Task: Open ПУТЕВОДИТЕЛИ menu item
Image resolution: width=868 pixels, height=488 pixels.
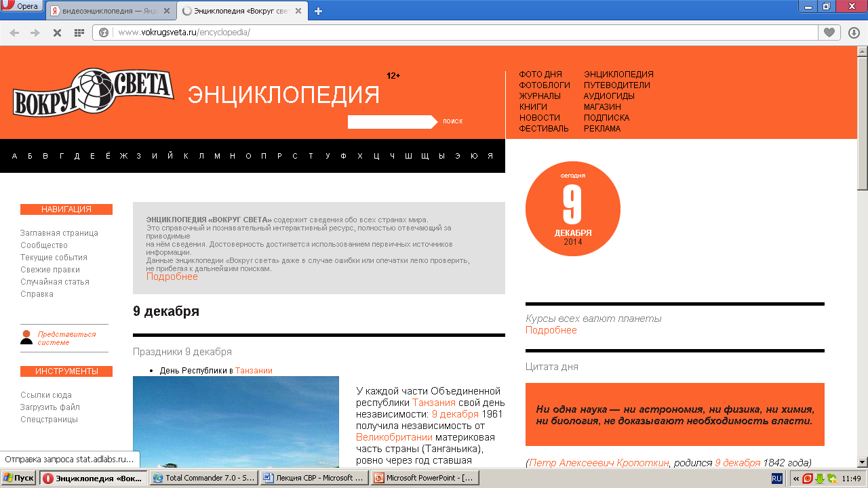Action: [617, 85]
